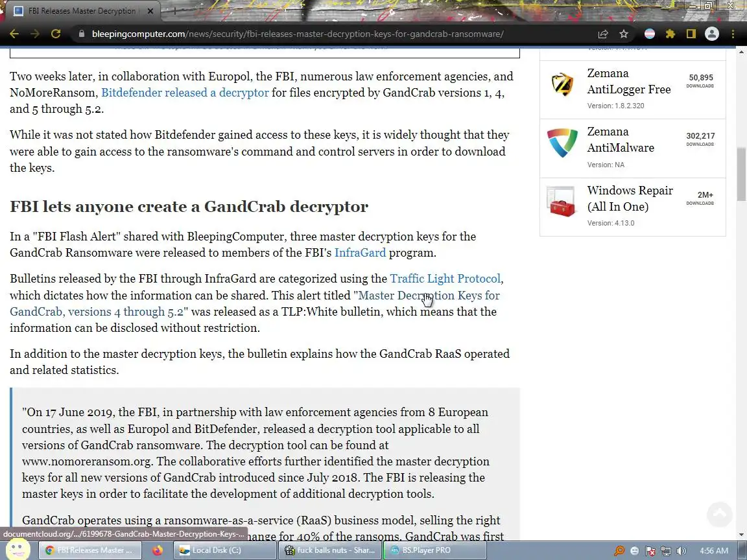This screenshot has width=747, height=560.
Task: Reload the BleepingComputer page
Action: [56, 34]
